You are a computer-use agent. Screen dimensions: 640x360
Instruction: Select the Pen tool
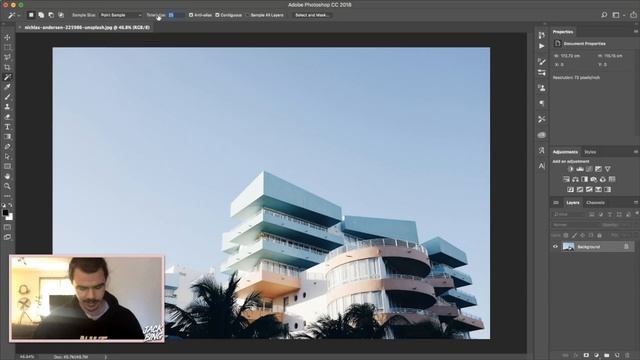point(7,147)
